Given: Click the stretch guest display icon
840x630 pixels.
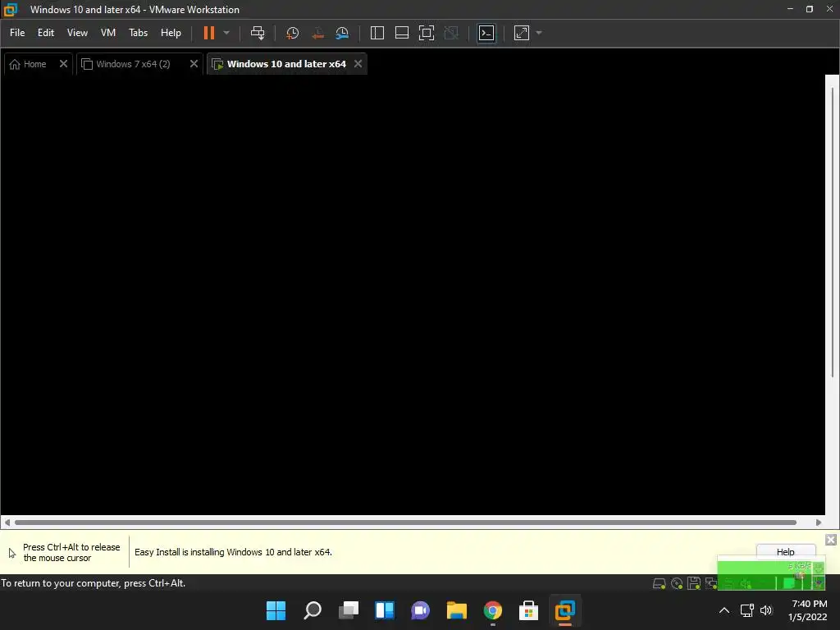Looking at the screenshot, I should [x=521, y=33].
